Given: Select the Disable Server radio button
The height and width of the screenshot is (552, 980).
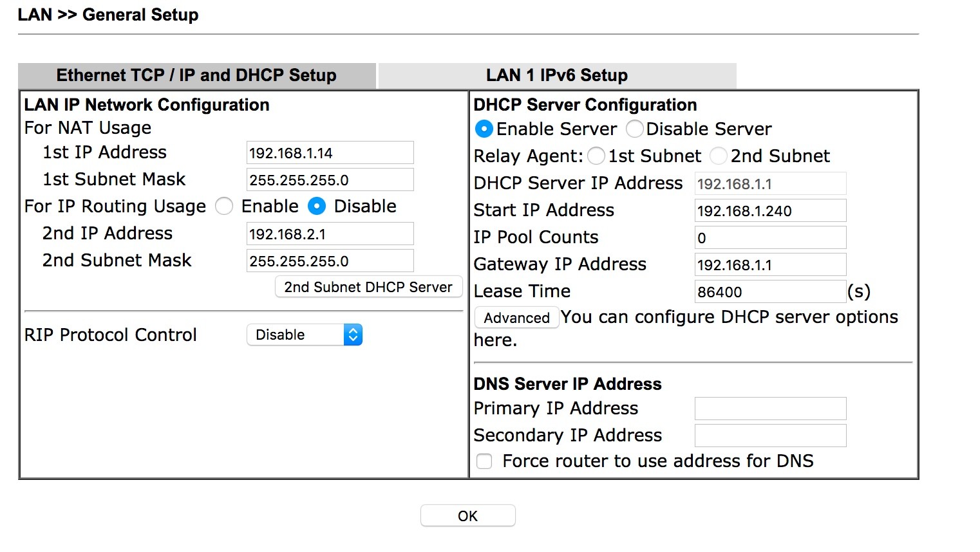Looking at the screenshot, I should coord(634,129).
